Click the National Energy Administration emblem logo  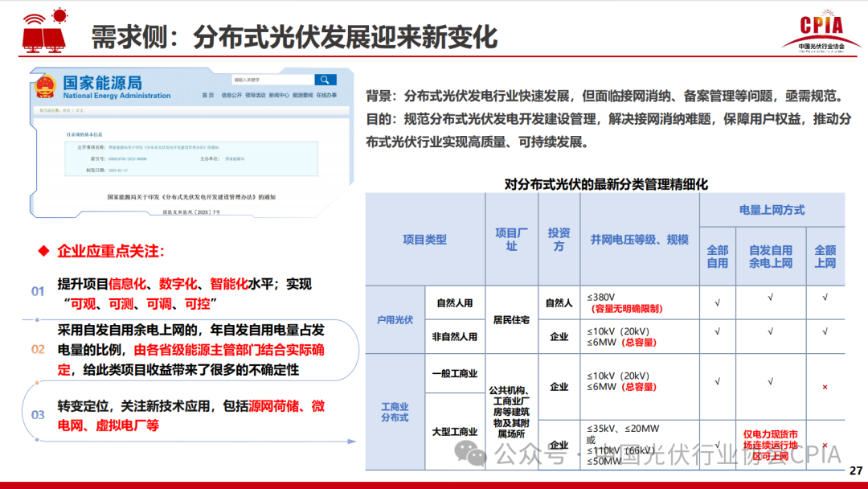tap(44, 87)
